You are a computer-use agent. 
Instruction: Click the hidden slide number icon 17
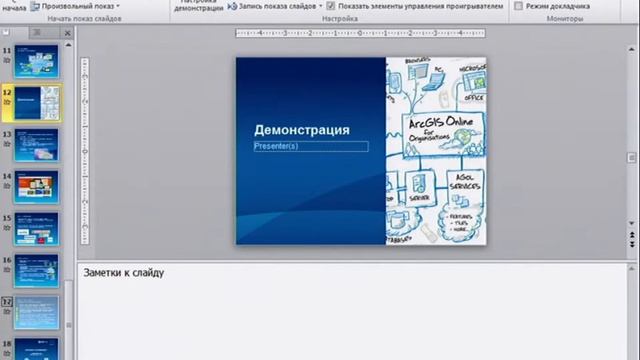pyautogui.click(x=7, y=302)
